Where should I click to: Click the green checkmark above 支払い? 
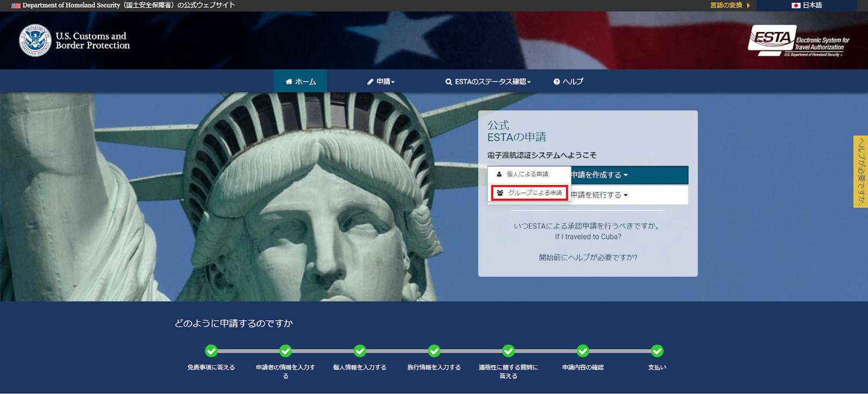coord(657,351)
